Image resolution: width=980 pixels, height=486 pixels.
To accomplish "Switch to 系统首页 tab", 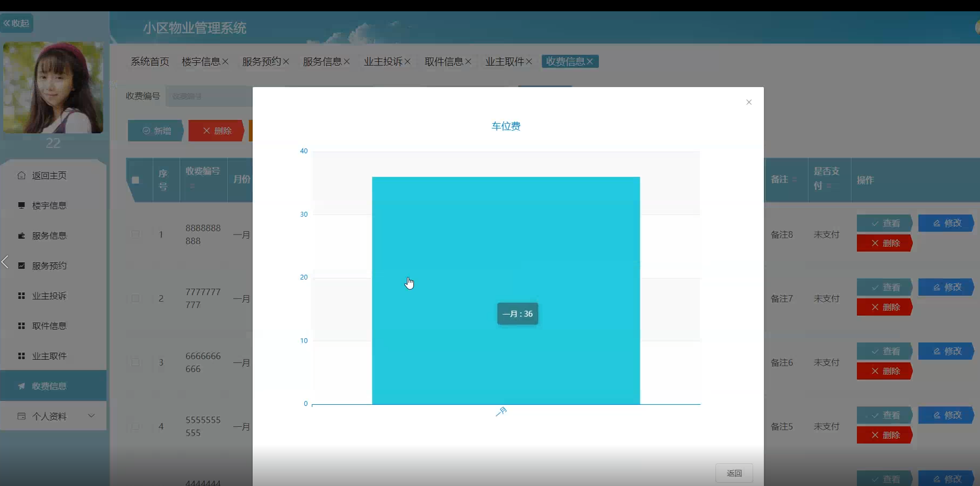I will [x=150, y=62].
